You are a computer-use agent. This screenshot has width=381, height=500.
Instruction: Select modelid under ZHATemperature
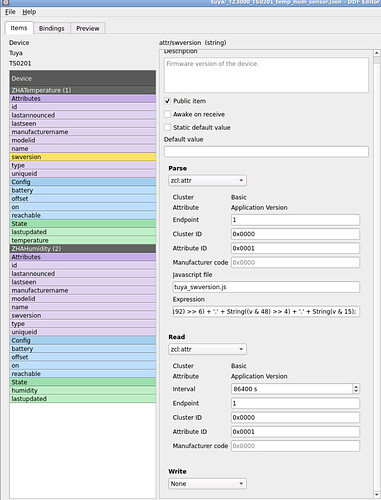pyautogui.click(x=83, y=140)
